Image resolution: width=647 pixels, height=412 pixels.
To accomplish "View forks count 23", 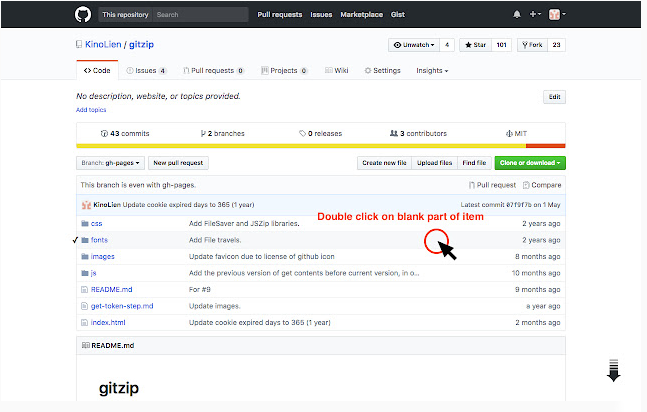I will [556, 45].
